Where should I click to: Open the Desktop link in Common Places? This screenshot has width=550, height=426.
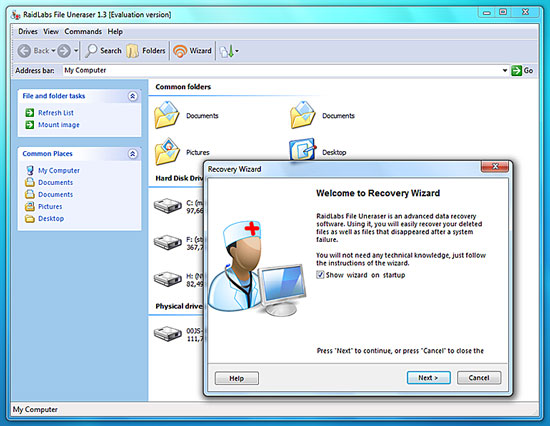(x=51, y=219)
